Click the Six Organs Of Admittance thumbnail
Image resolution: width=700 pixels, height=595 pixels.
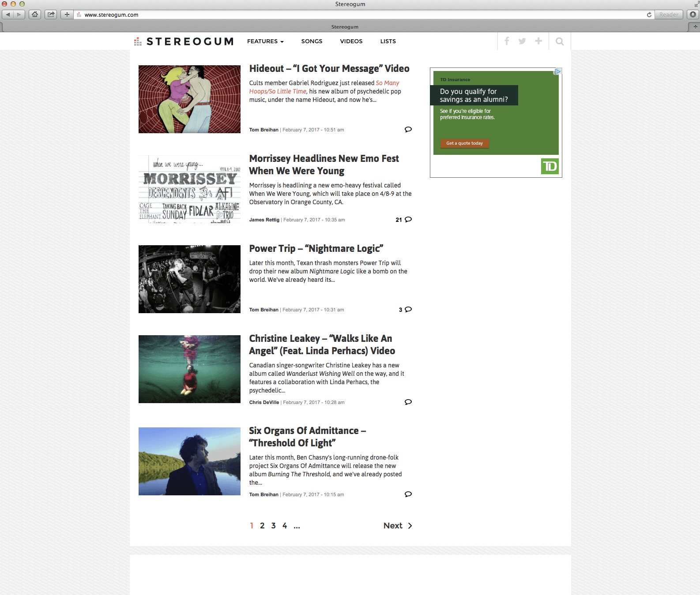coord(189,461)
